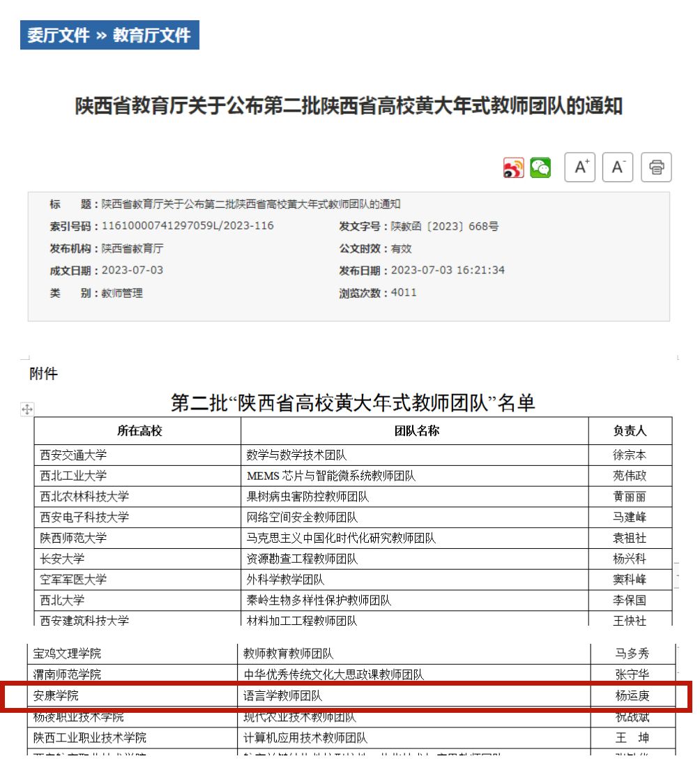The width and height of the screenshot is (700, 777).
Task: Select the 西安交通大学 table cell
Action: [x=73, y=455]
